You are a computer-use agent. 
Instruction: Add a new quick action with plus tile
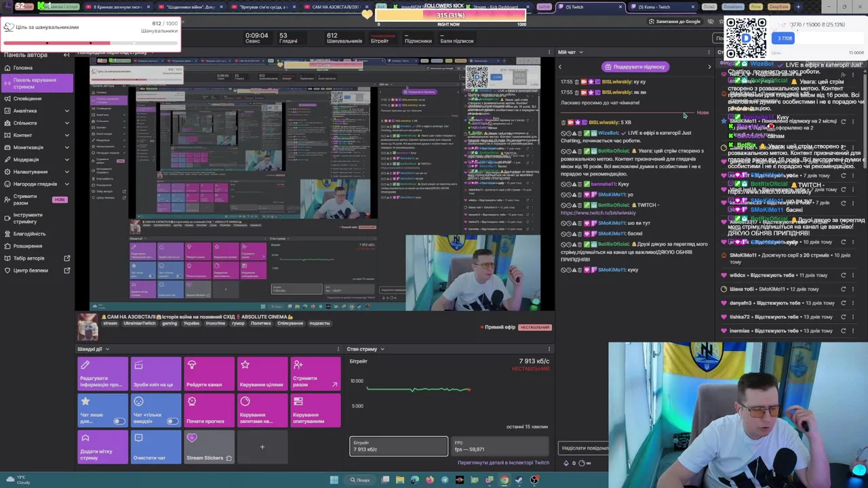point(262,447)
